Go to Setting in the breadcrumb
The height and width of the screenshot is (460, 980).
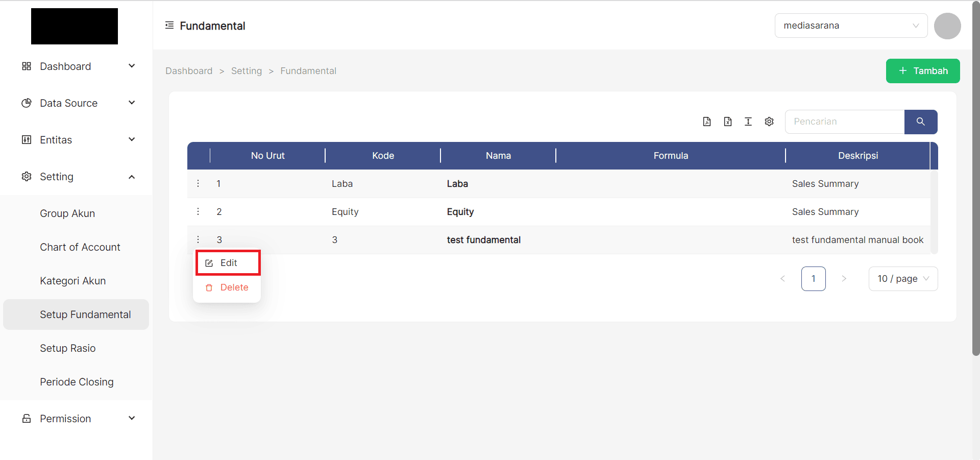tap(246, 71)
